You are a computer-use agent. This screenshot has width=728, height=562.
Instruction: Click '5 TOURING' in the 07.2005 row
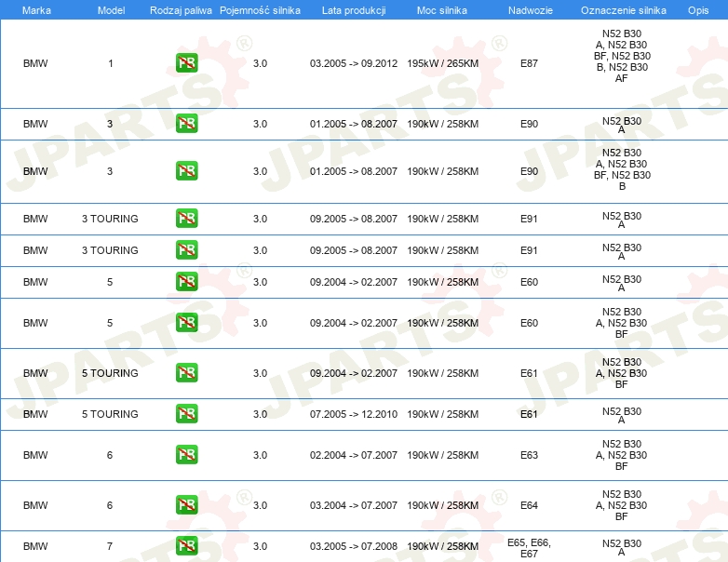point(110,414)
